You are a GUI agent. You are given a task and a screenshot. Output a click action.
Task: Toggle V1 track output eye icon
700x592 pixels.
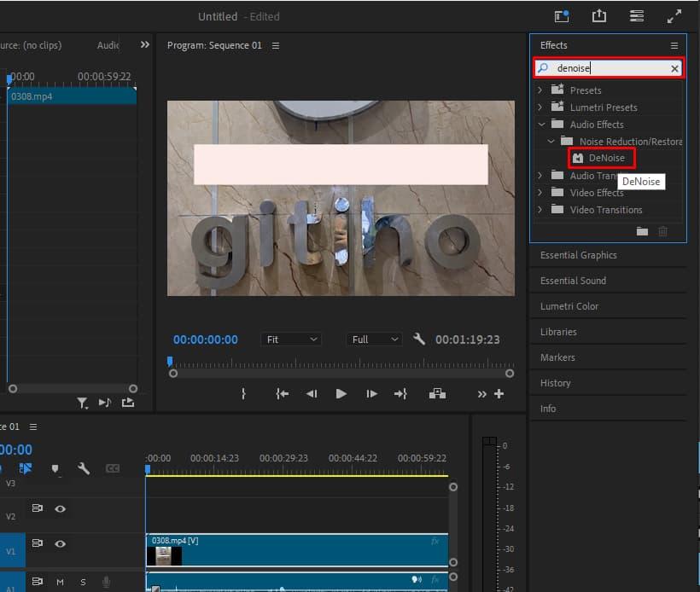pos(61,543)
